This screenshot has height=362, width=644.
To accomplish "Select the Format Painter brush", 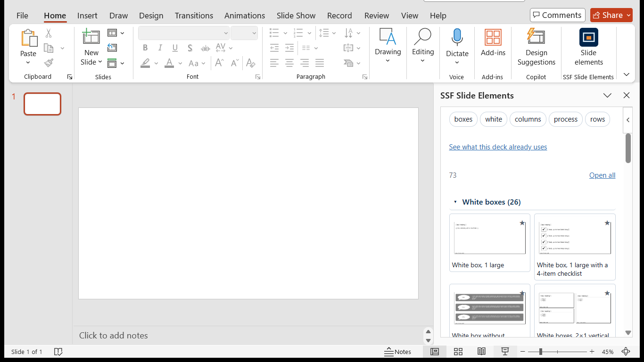I will pyautogui.click(x=49, y=63).
